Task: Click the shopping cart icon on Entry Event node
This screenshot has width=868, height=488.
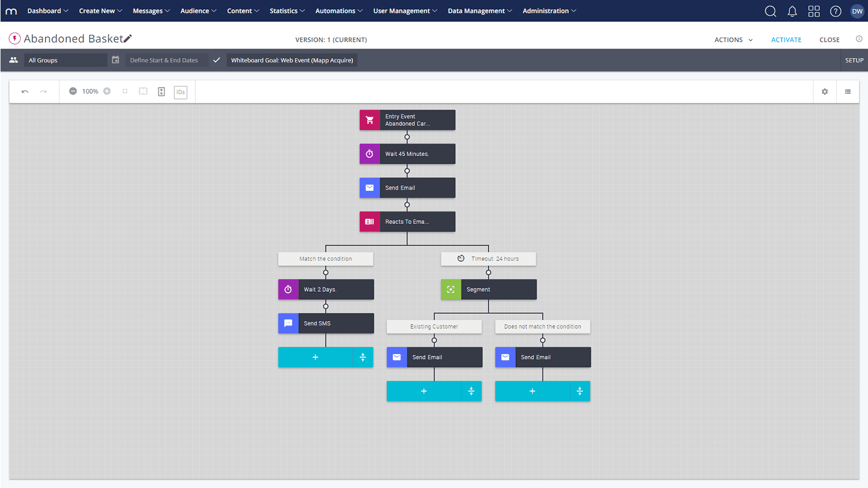Action: tap(369, 120)
